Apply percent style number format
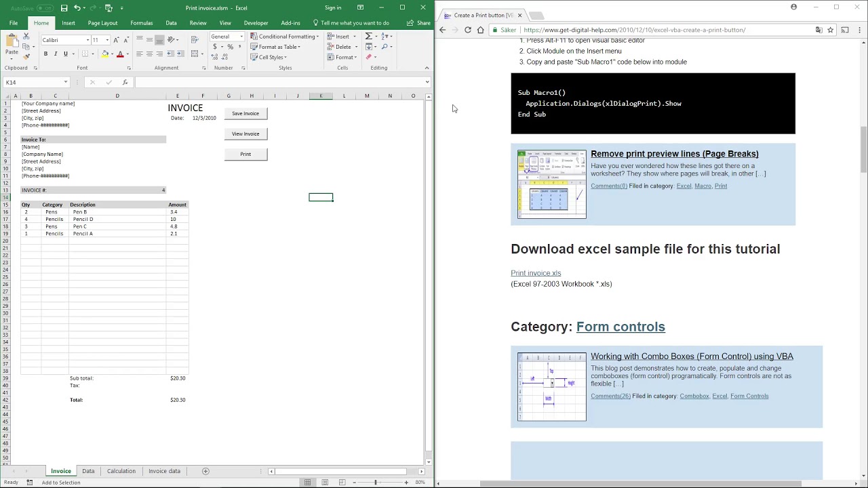868x488 pixels. click(230, 47)
